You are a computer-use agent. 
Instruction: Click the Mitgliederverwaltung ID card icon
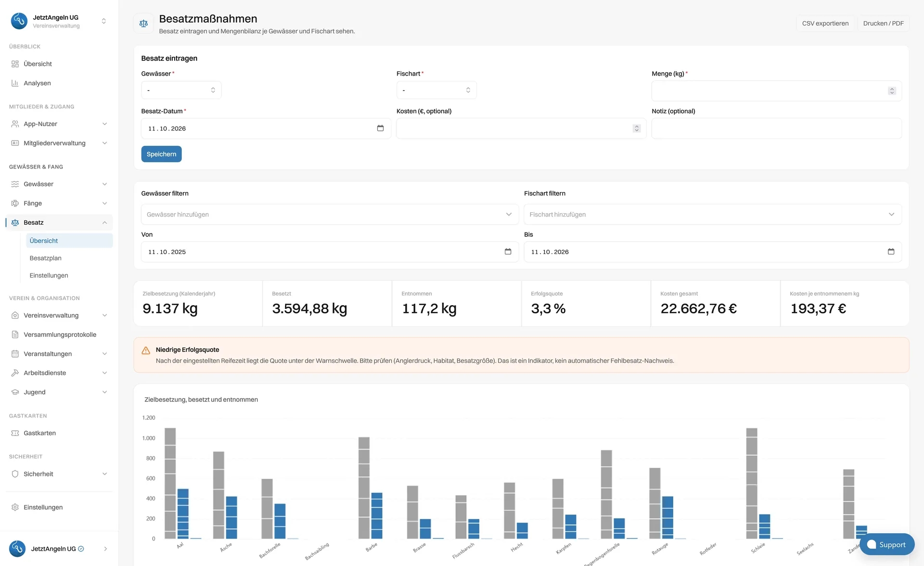tap(15, 143)
